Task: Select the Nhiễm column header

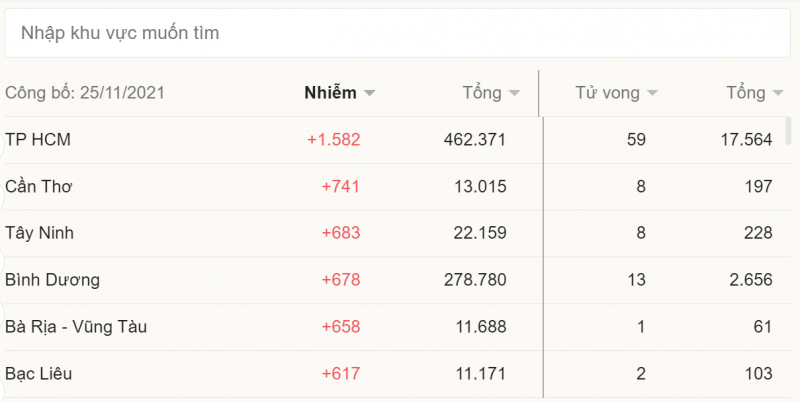Action: tap(330, 93)
